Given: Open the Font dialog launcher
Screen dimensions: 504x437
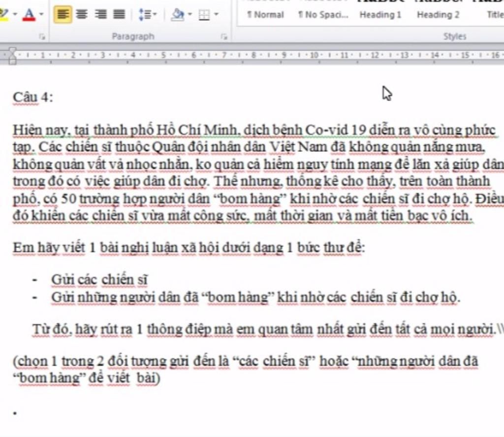Looking at the screenshot, I should coord(42,37).
